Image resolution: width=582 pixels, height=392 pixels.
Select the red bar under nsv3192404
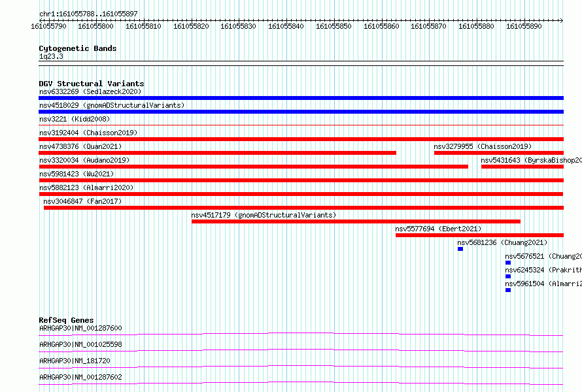click(301, 139)
